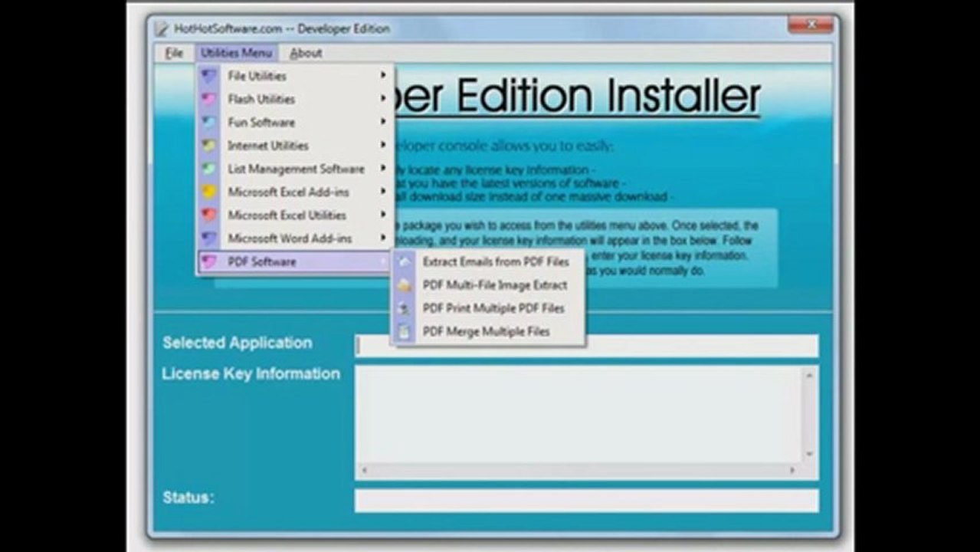Click the Selected Application text field

click(587, 346)
